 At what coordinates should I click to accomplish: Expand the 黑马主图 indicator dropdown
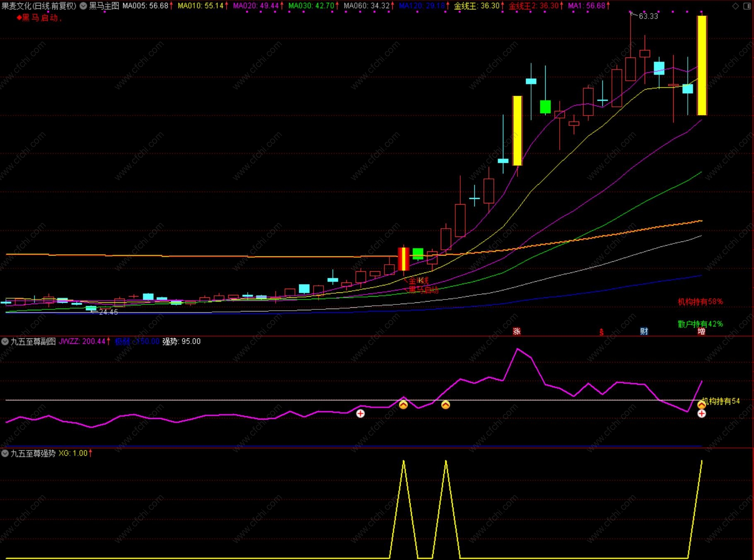(83, 6)
